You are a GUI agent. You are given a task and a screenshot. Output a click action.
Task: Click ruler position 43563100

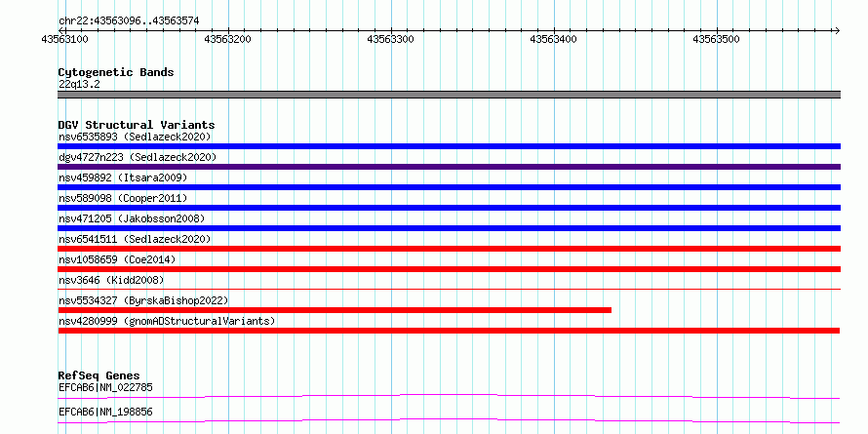tap(64, 39)
